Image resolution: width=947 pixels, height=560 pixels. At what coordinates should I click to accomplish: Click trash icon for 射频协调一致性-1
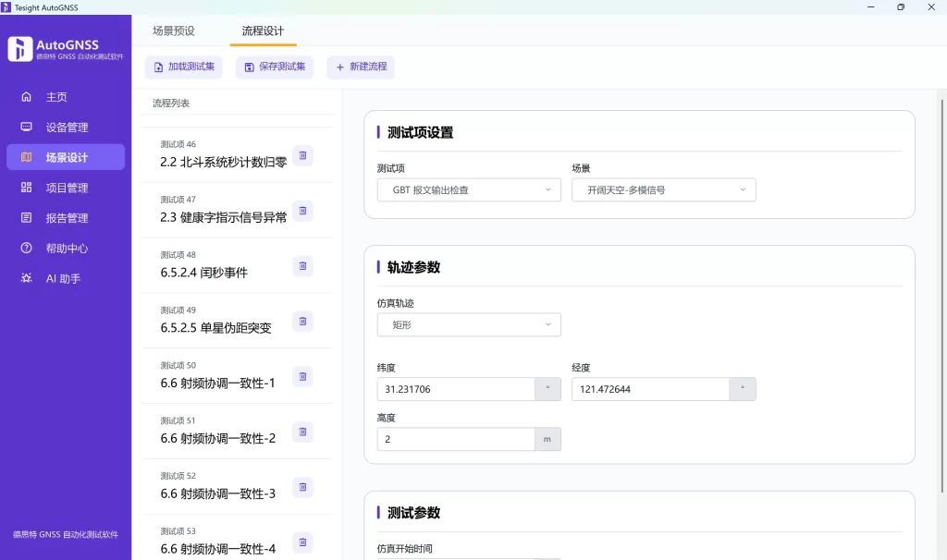click(x=302, y=376)
